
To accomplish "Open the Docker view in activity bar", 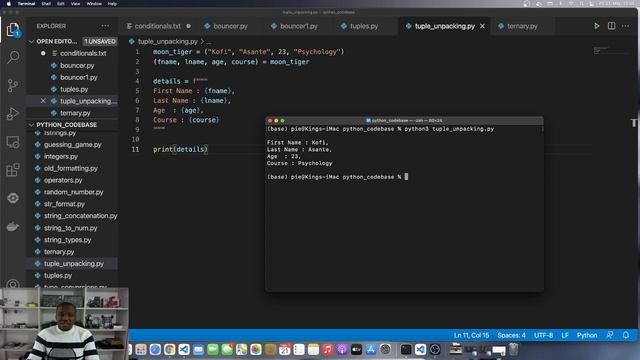I will tap(13, 226).
